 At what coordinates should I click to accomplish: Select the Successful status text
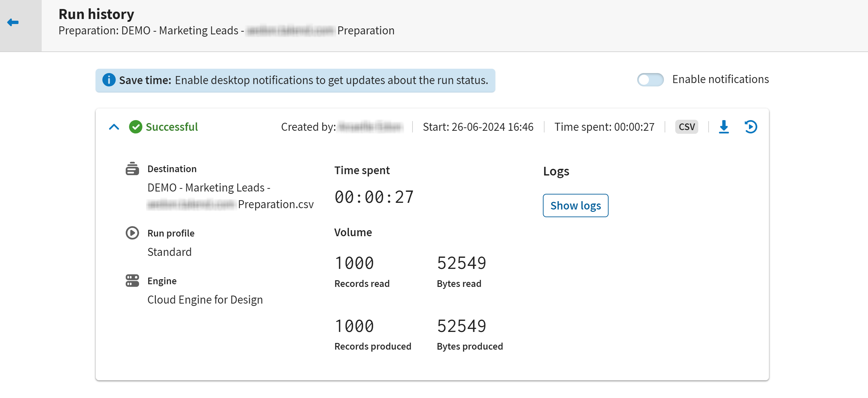pos(171,127)
